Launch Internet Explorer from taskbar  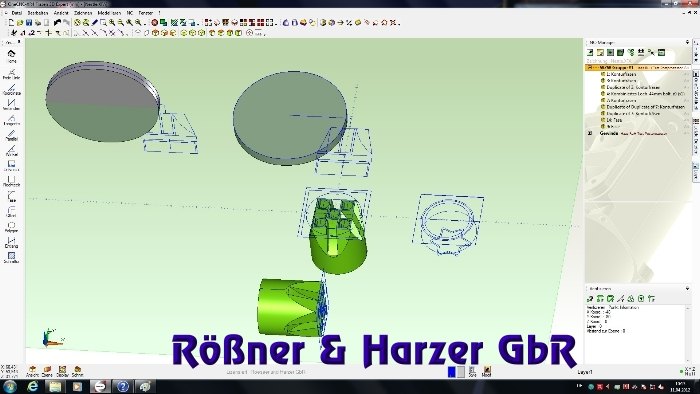[x=33, y=386]
